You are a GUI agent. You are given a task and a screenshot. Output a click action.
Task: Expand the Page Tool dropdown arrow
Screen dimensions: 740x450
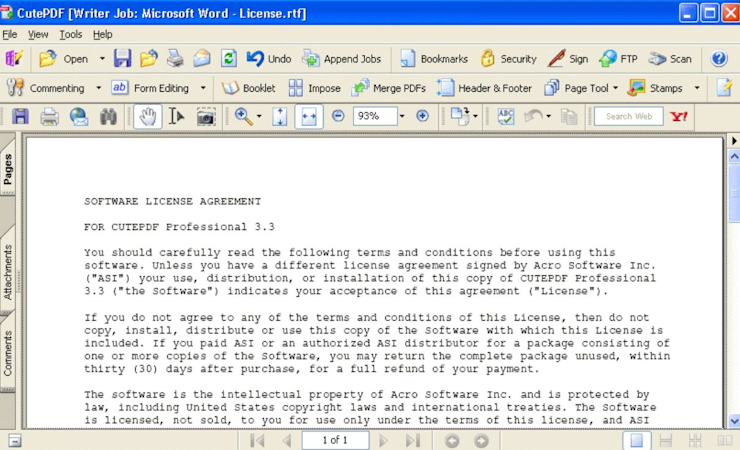615,88
